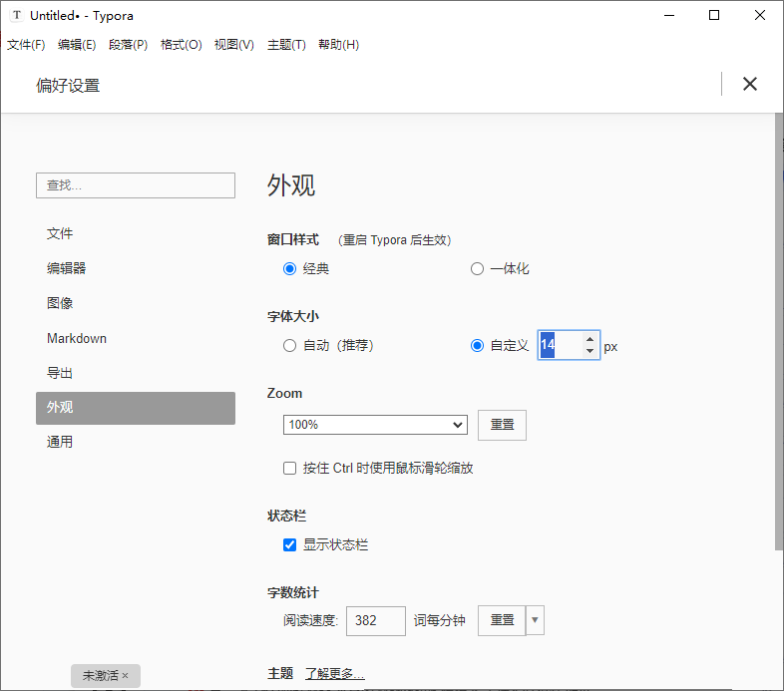Image resolution: width=784 pixels, height=691 pixels.
Task: Increase custom font size with up arrow
Action: click(x=590, y=339)
